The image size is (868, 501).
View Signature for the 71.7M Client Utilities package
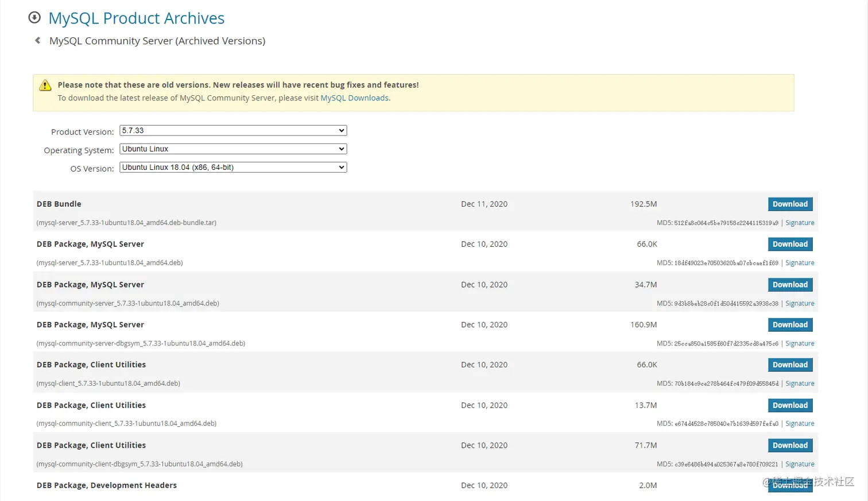pyautogui.click(x=800, y=464)
